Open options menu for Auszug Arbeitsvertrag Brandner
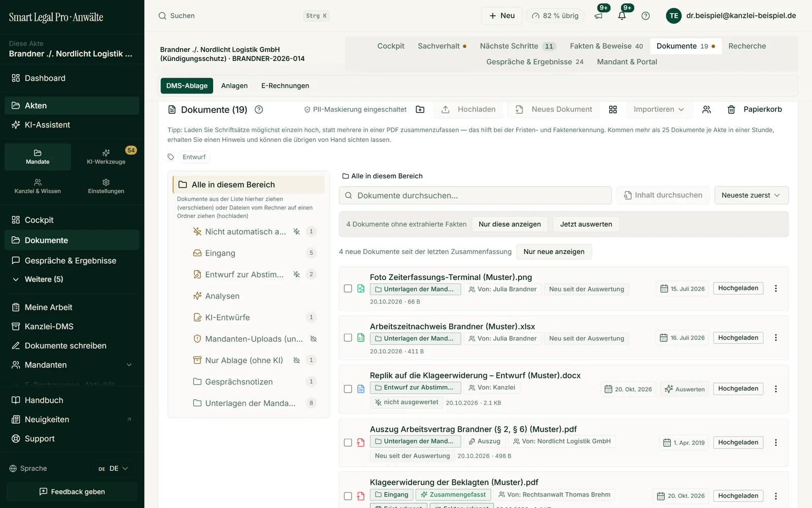This screenshot has width=812, height=508. [775, 442]
